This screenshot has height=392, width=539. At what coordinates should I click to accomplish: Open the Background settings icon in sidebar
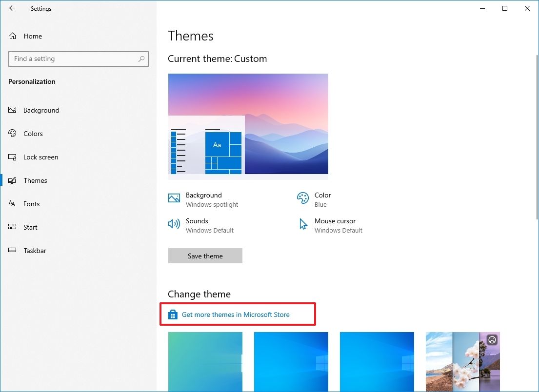coord(12,110)
